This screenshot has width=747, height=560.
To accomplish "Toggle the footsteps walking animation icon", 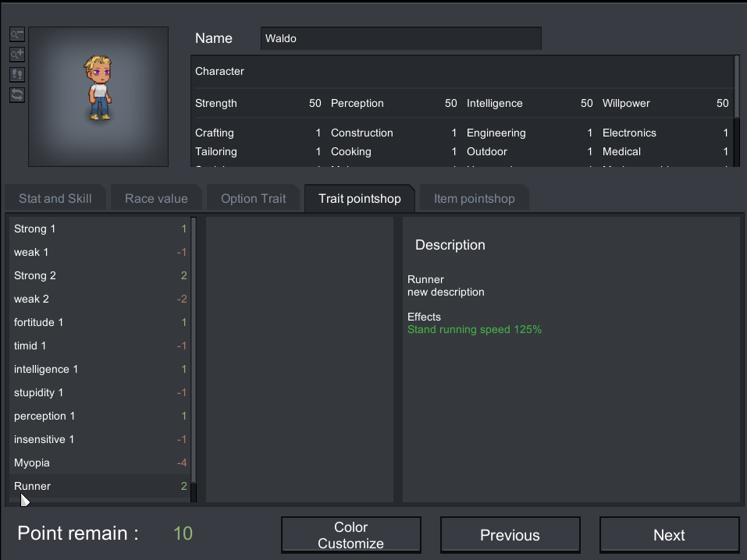I will 17,75.
